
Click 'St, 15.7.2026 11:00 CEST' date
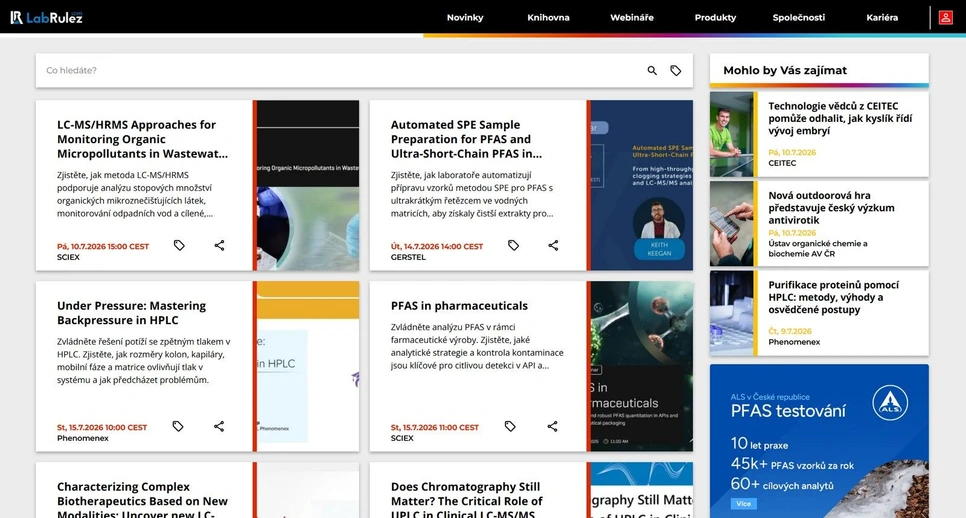435,427
